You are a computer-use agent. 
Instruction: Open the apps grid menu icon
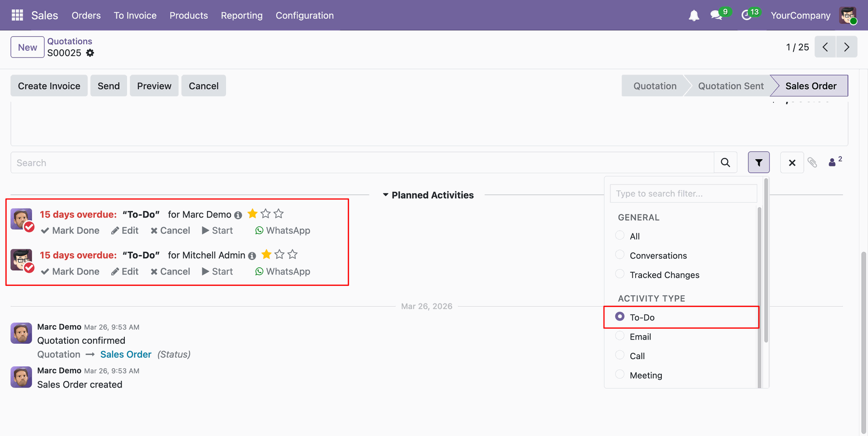tap(17, 15)
